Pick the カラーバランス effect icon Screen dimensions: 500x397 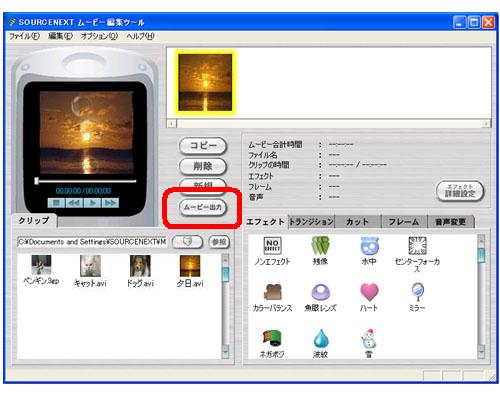pyautogui.click(x=272, y=292)
